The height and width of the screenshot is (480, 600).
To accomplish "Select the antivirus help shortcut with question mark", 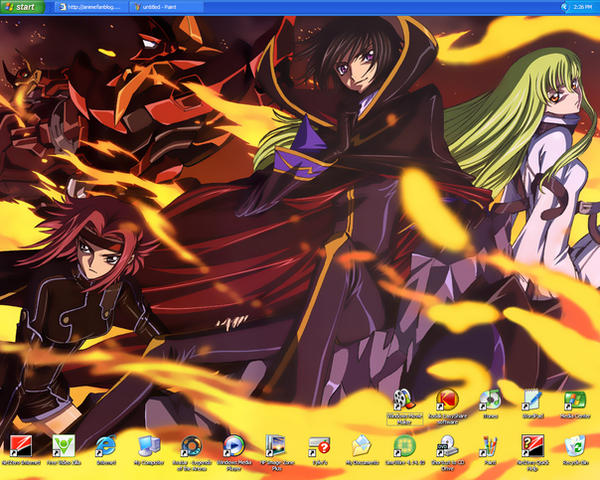I will [x=532, y=453].
